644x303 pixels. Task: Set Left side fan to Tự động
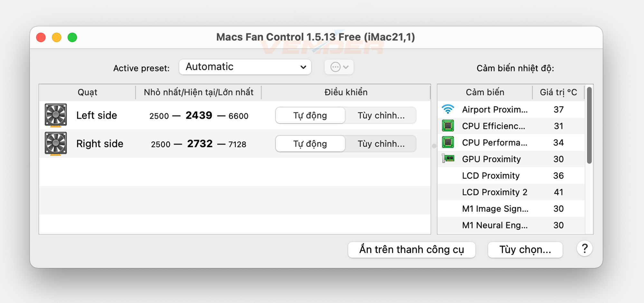point(310,115)
